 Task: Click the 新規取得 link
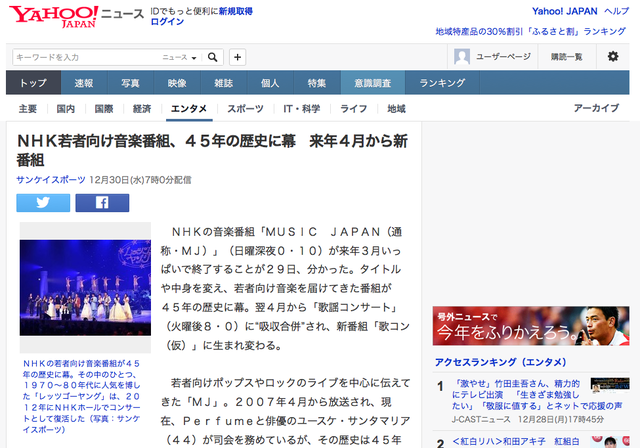point(236,11)
